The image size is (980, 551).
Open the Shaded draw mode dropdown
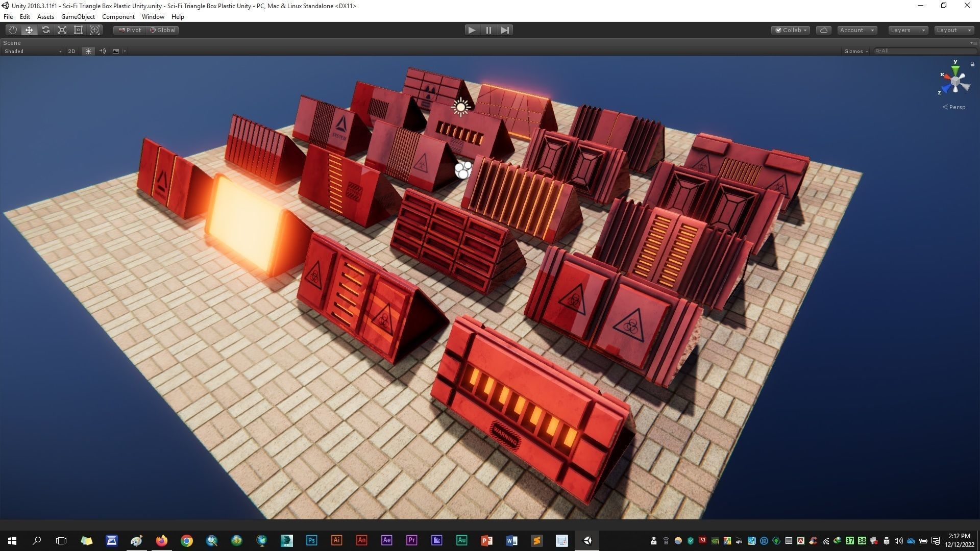[x=33, y=51]
